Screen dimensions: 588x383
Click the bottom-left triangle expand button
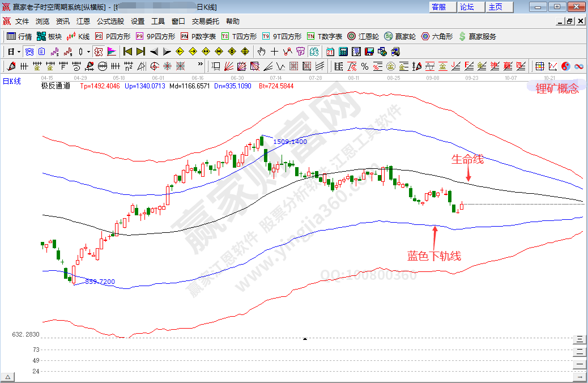8,377
